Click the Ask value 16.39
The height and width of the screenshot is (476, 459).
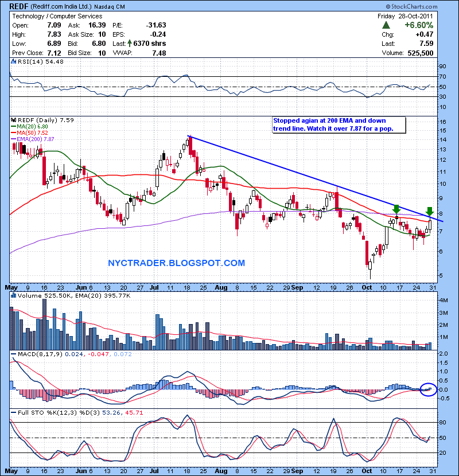(x=97, y=25)
